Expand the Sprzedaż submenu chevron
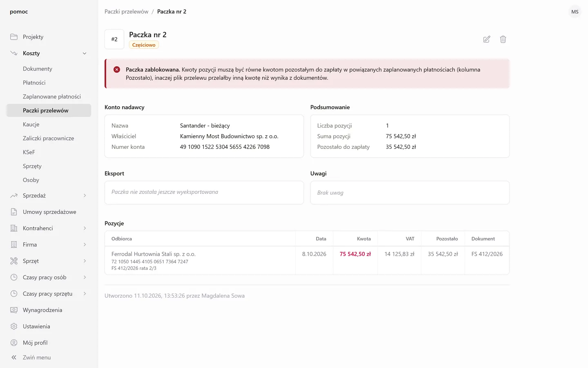Screen dimensions: 588x368 click(x=85, y=195)
